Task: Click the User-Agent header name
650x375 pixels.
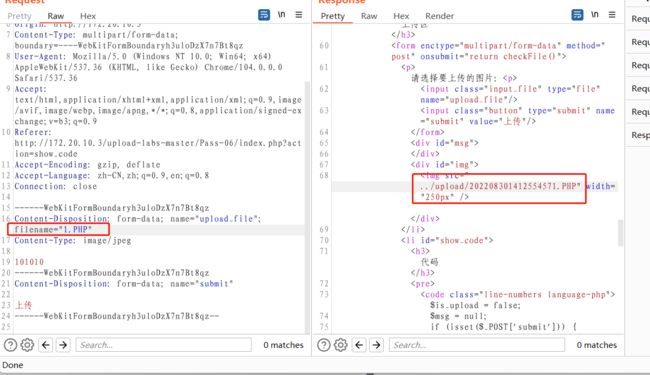Action: click(x=40, y=56)
